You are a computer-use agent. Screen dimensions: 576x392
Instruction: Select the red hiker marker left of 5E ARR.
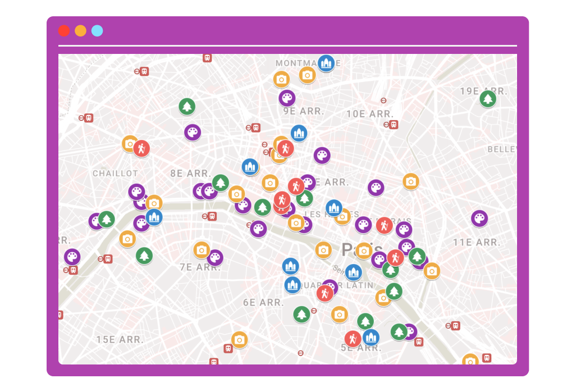point(353,338)
